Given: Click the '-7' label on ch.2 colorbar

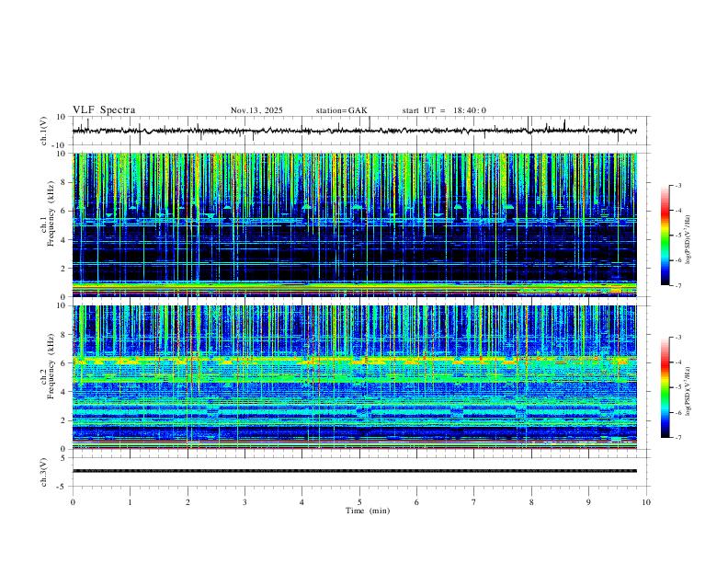Looking at the screenshot, I should pyautogui.click(x=677, y=437).
